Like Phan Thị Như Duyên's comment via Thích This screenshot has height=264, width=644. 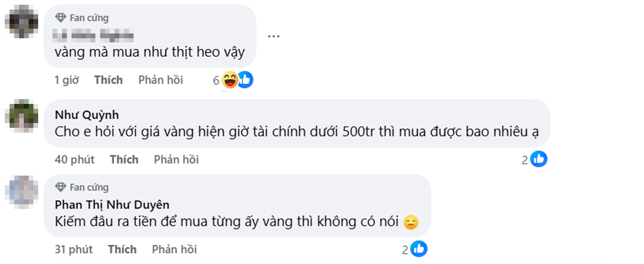122,249
